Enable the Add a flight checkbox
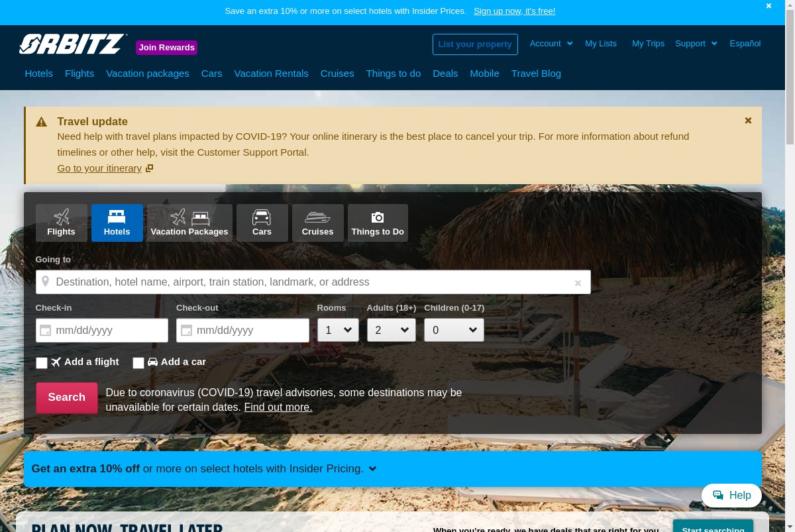The height and width of the screenshot is (532, 795). pos(42,362)
